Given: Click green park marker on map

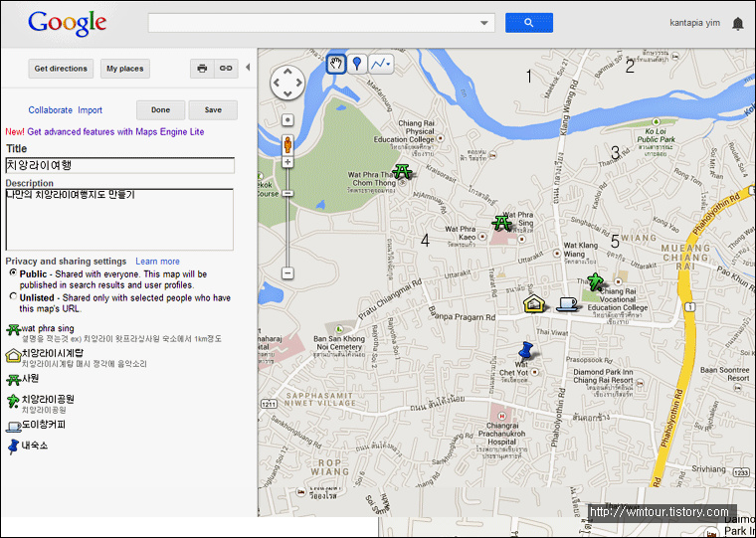Looking at the screenshot, I should tap(596, 281).
